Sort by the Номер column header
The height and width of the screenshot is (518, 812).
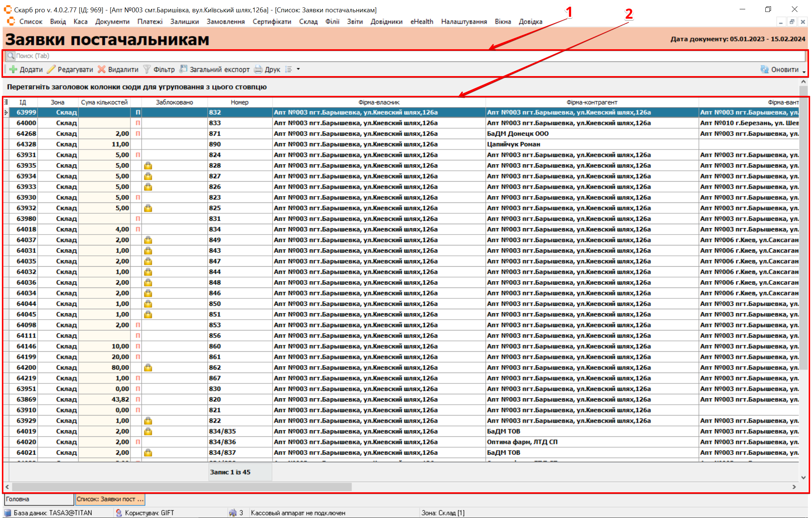(239, 102)
